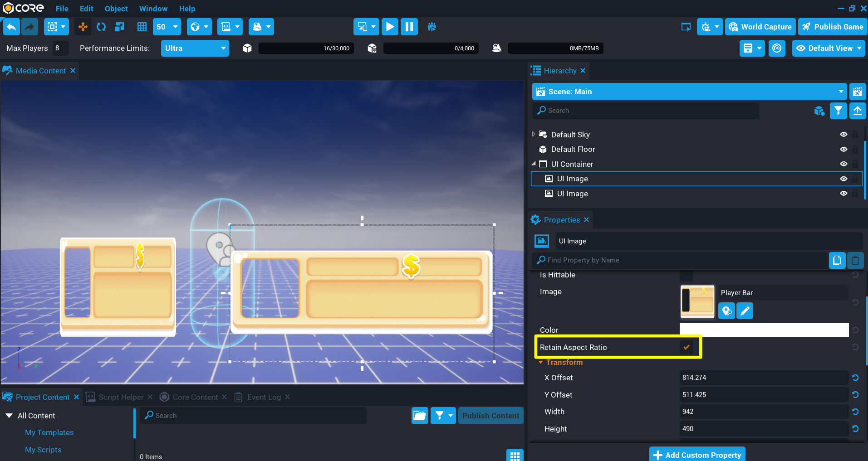868x461 pixels.
Task: Open the white Color swatch
Action: [764, 330]
